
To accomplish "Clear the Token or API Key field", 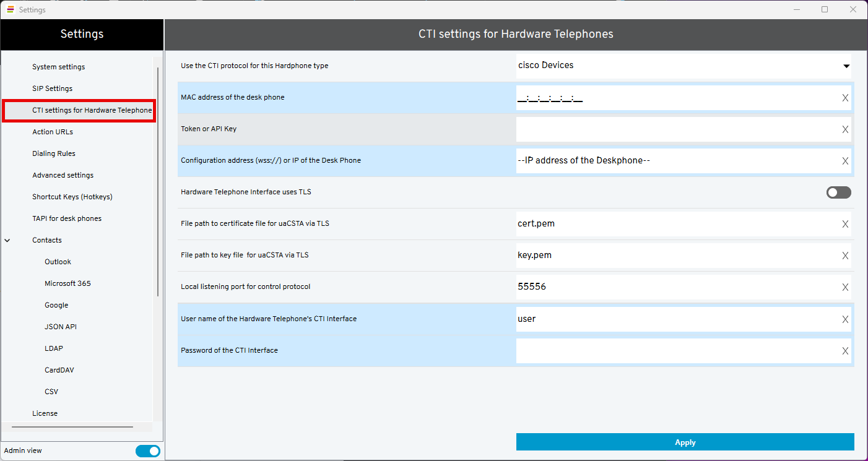I will pyautogui.click(x=845, y=129).
